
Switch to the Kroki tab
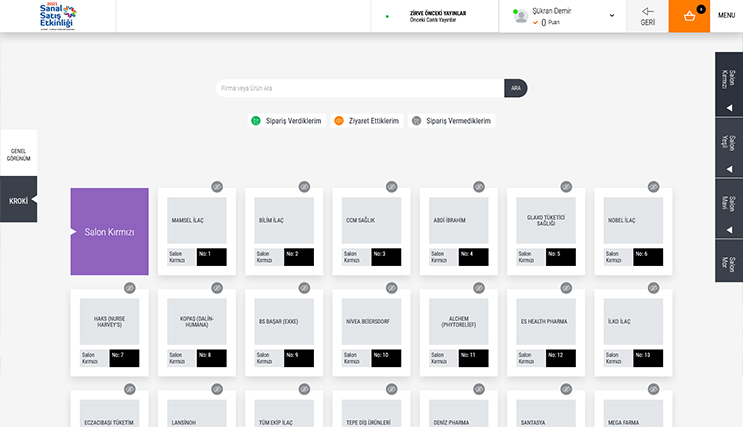coord(18,201)
